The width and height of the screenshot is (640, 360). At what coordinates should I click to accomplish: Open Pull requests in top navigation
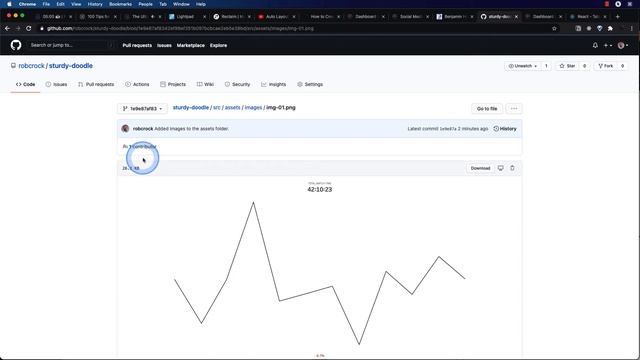coord(137,45)
